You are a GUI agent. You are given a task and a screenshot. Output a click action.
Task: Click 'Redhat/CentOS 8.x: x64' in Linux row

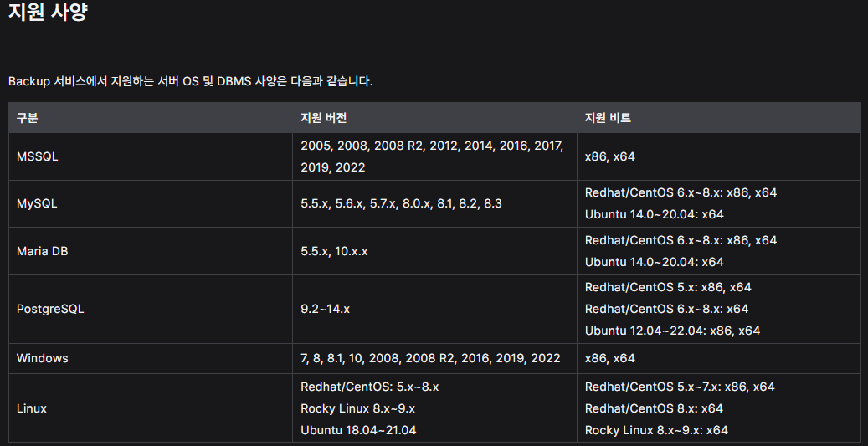(x=654, y=408)
